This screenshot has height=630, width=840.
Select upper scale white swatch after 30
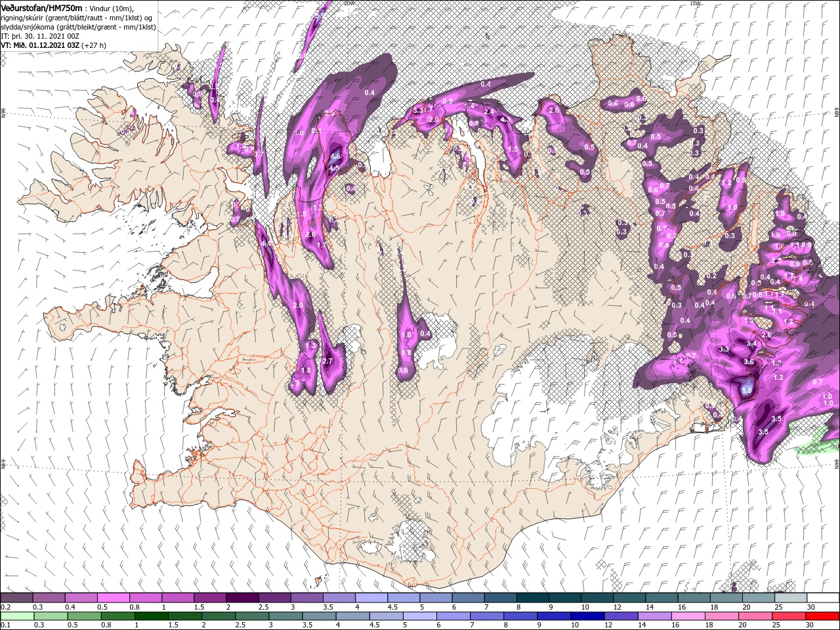(823, 598)
